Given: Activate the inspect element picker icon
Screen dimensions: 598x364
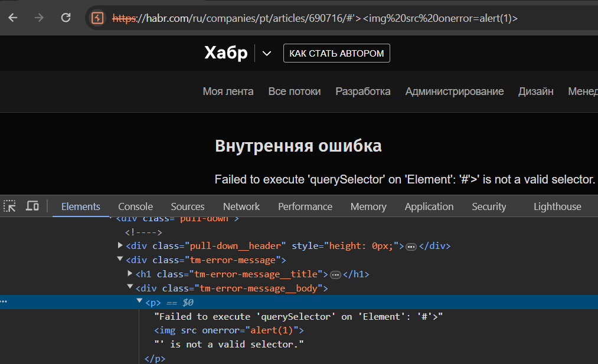Looking at the screenshot, I should tap(10, 206).
